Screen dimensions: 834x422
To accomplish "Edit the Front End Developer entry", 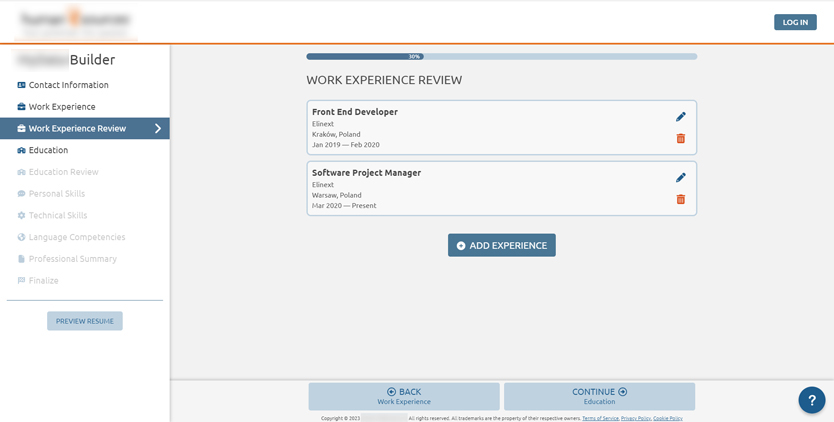I will click(681, 117).
